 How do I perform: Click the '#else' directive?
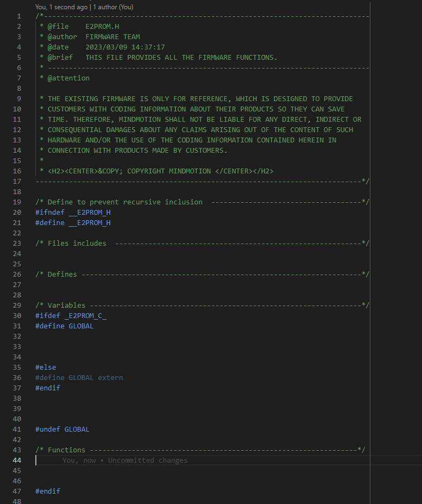click(46, 368)
